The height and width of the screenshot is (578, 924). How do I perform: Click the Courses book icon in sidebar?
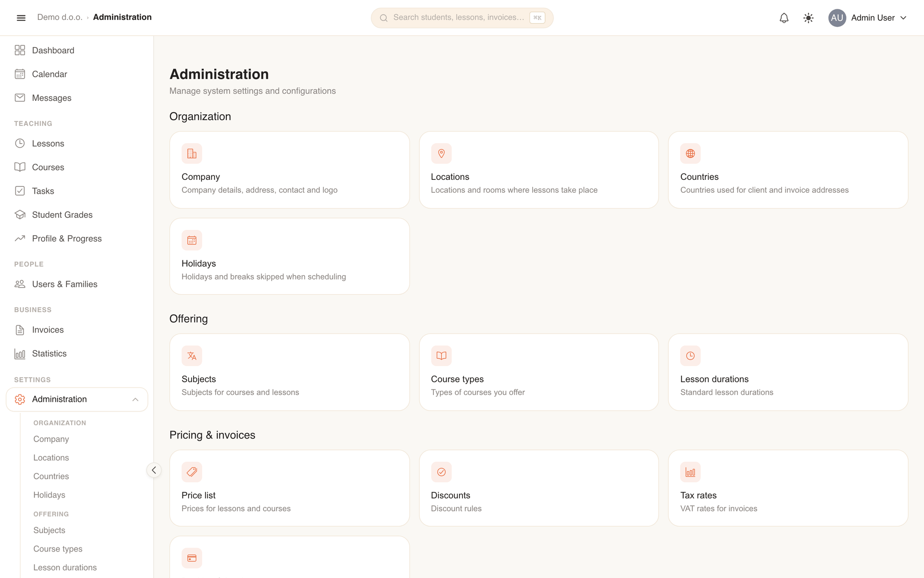pyautogui.click(x=20, y=167)
